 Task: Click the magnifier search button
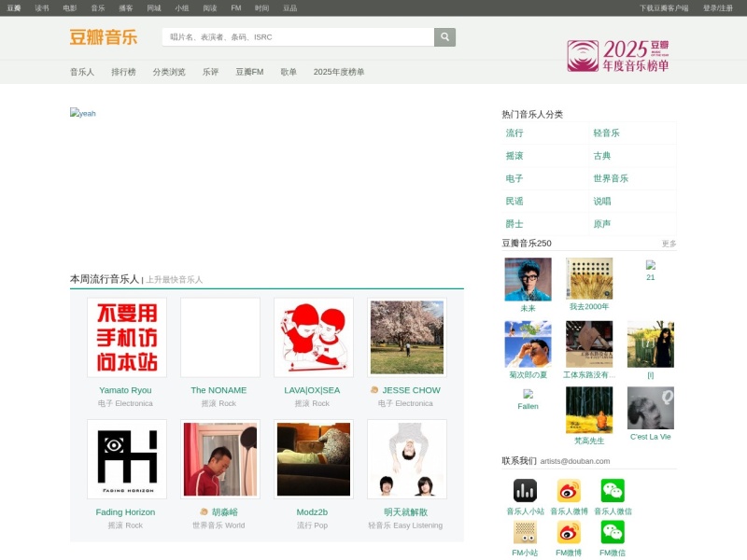[x=444, y=37]
